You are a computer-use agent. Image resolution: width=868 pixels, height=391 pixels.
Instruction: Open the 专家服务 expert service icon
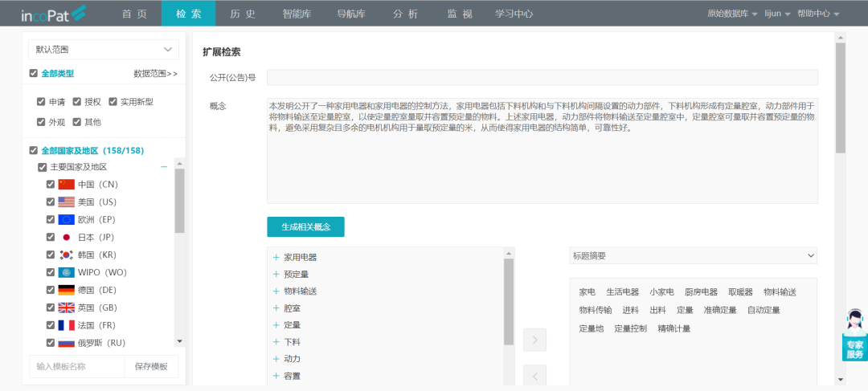854,336
